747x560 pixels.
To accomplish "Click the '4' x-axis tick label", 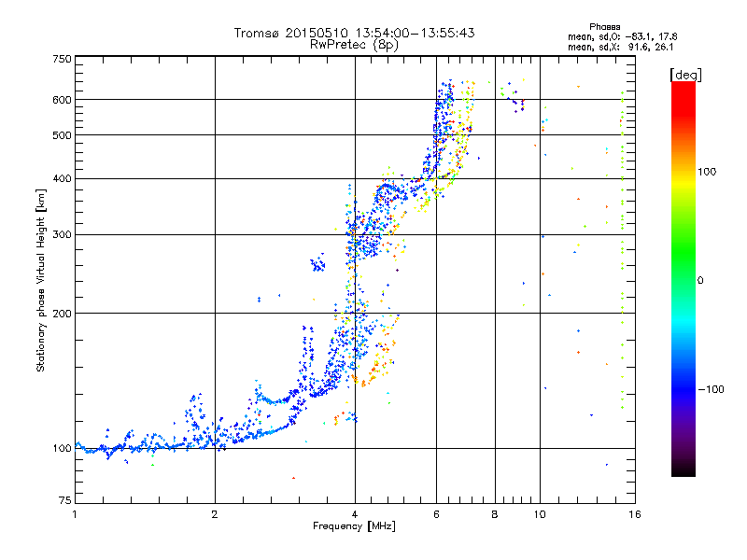I will [x=355, y=514].
